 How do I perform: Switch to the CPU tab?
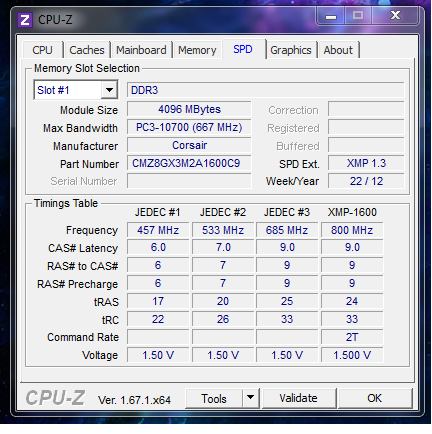(42, 50)
